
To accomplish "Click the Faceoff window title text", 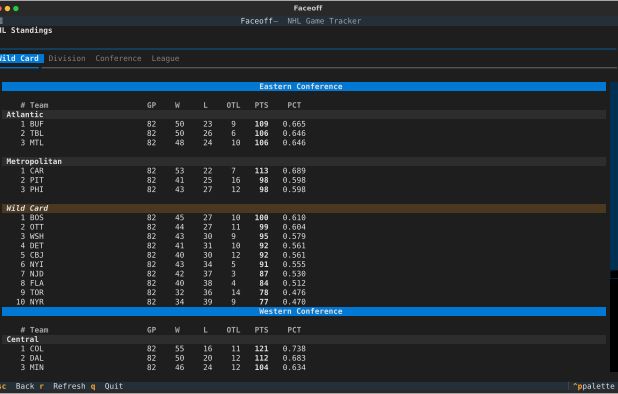I will 308,8.
